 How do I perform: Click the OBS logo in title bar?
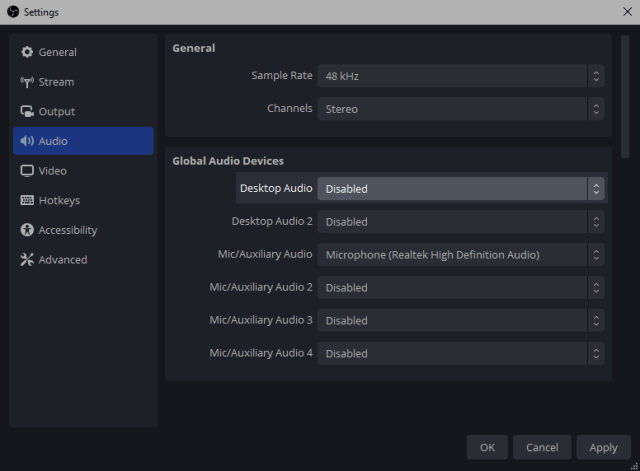pyautogui.click(x=13, y=12)
